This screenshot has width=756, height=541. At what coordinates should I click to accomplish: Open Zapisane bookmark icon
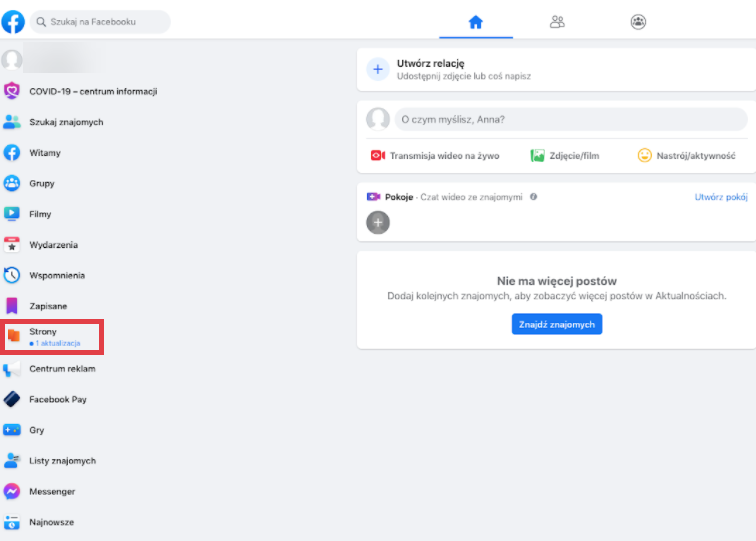click(12, 306)
